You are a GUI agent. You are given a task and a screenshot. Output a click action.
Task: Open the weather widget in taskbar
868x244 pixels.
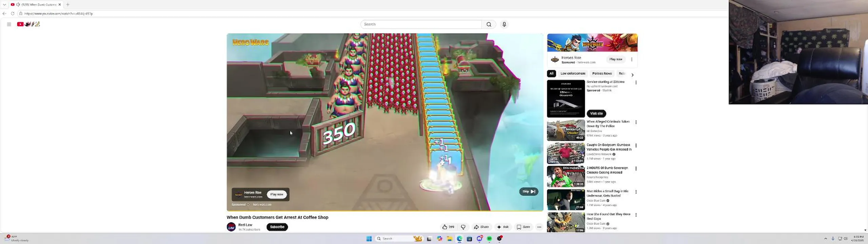coord(17,239)
